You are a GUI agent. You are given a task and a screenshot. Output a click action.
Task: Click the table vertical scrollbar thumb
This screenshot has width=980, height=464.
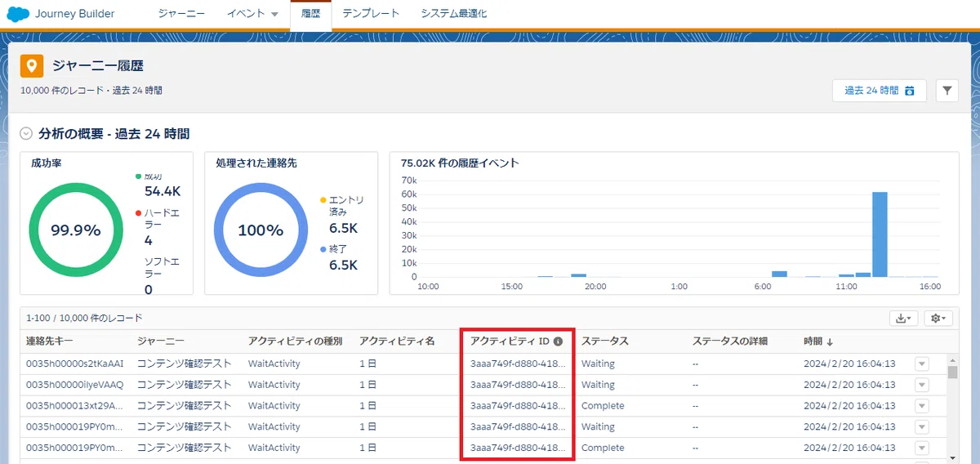[952, 373]
